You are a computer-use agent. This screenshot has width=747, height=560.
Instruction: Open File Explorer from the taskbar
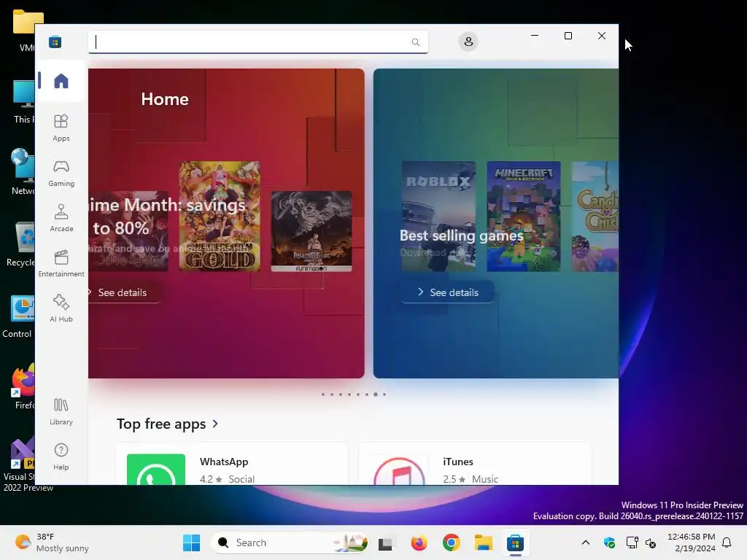pos(483,542)
